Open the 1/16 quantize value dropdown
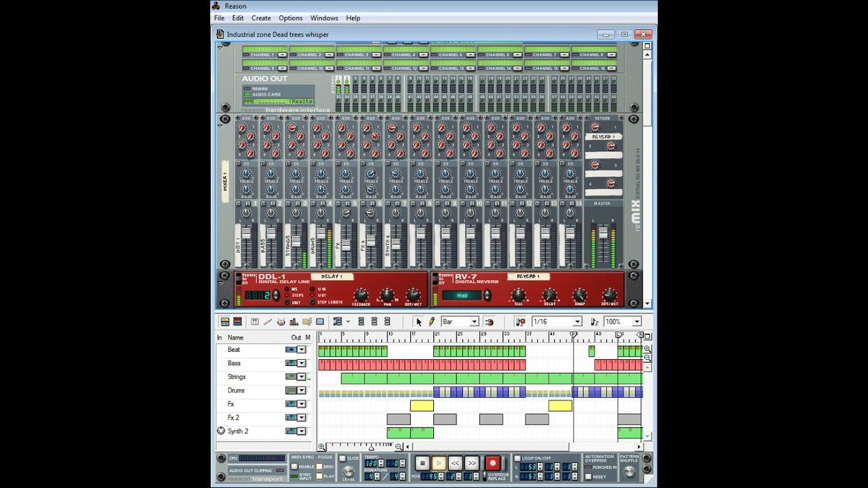This screenshot has height=488, width=868. (577, 321)
